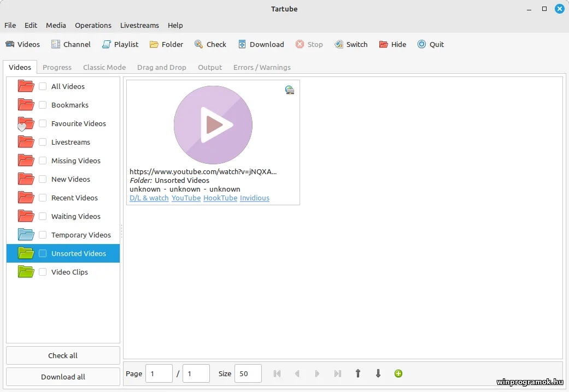Open the D/L & watch link

coord(149,198)
